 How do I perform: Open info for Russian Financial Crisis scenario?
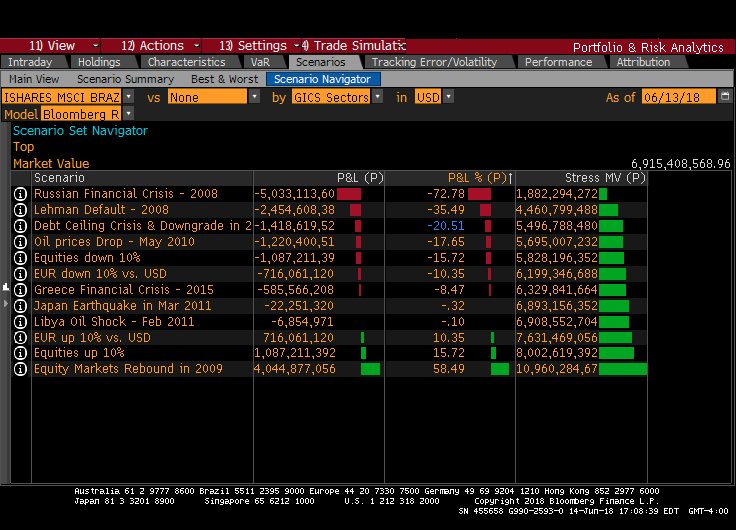pos(20,194)
